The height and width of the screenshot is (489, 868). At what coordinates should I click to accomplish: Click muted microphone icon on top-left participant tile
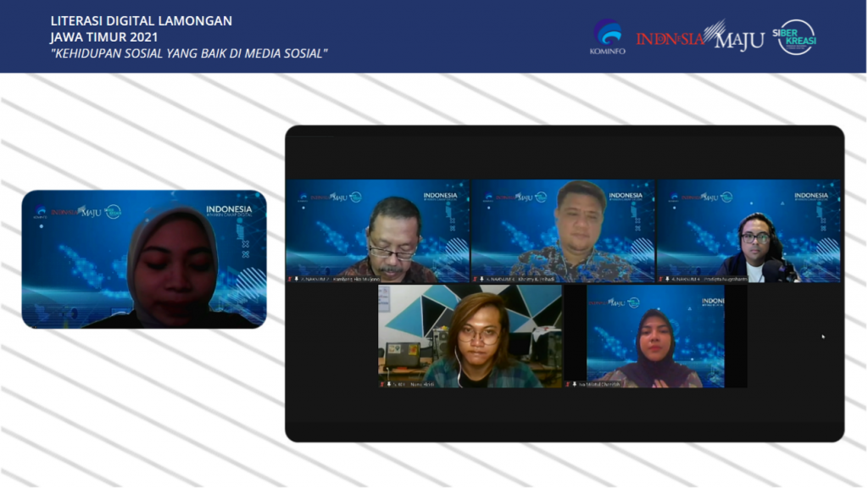click(x=291, y=278)
